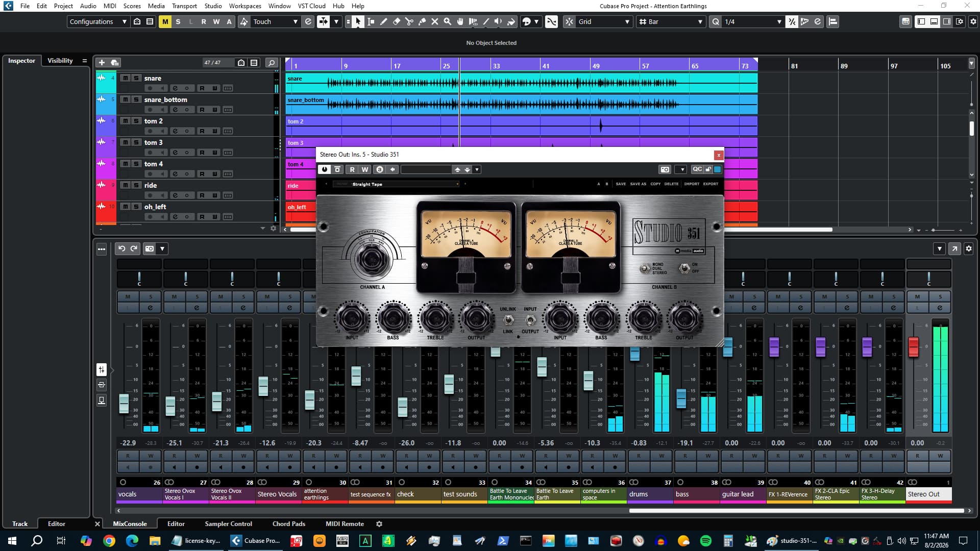Click the plugin snapshot camera icon

[665, 169]
